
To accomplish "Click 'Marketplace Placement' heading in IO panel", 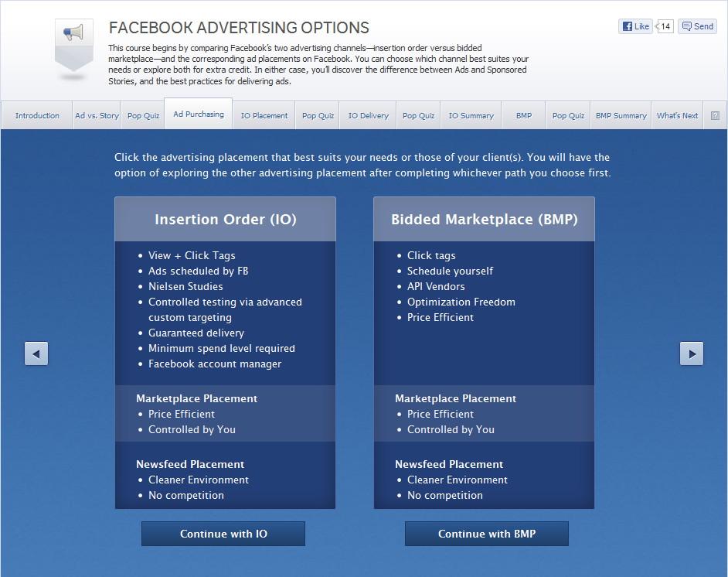I will pyautogui.click(x=196, y=398).
